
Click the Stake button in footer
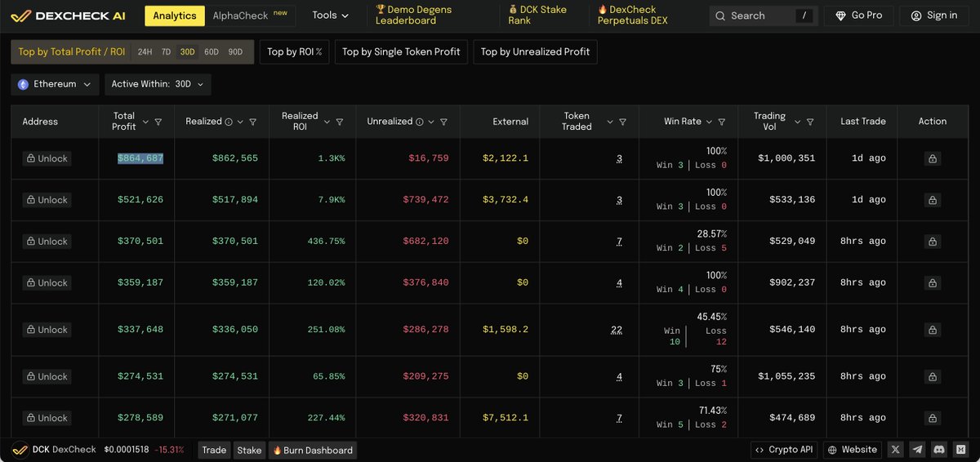click(x=249, y=450)
